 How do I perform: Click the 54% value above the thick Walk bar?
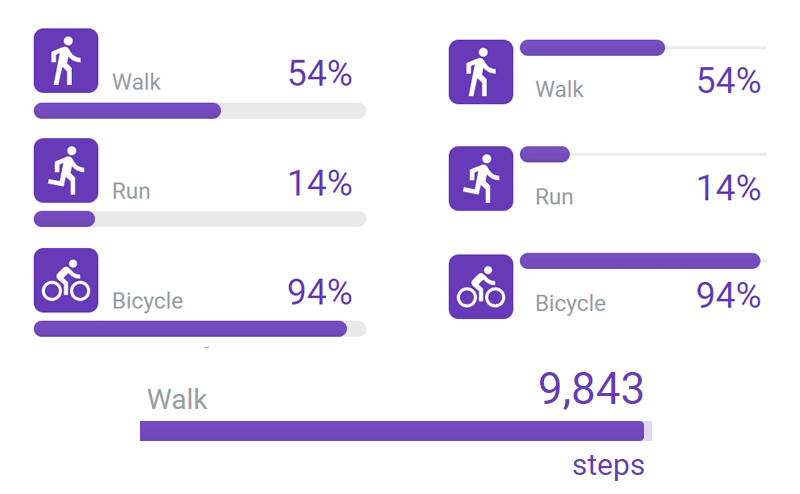point(320,74)
